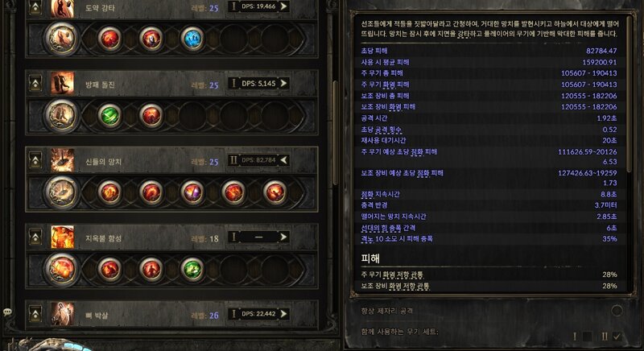The height and width of the screenshot is (351, 644).
Task: Select the 방패 돌진 skill icon
Action: [63, 84]
